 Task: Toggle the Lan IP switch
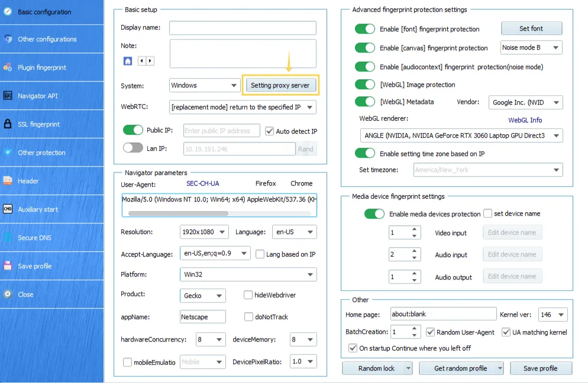coord(133,148)
